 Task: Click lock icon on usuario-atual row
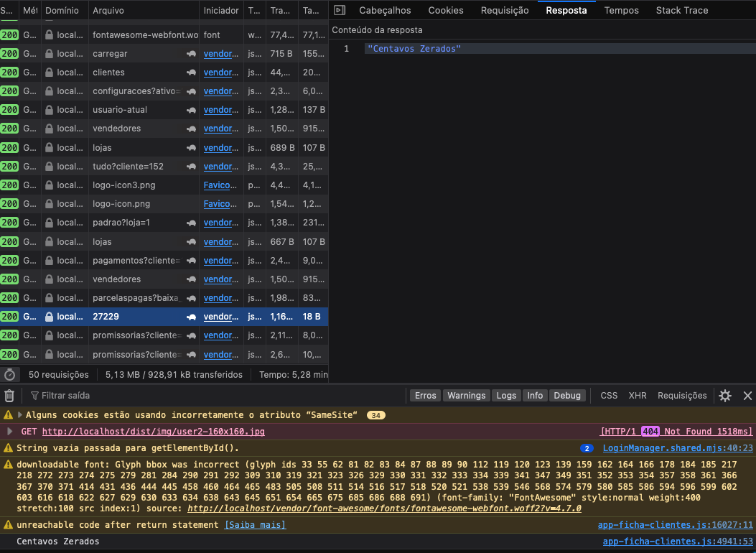point(49,110)
